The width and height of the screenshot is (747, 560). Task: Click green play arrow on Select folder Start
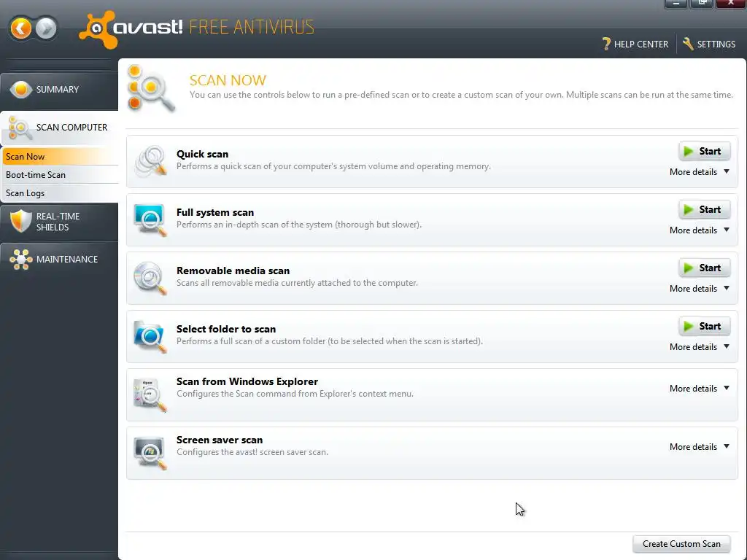[689, 326]
